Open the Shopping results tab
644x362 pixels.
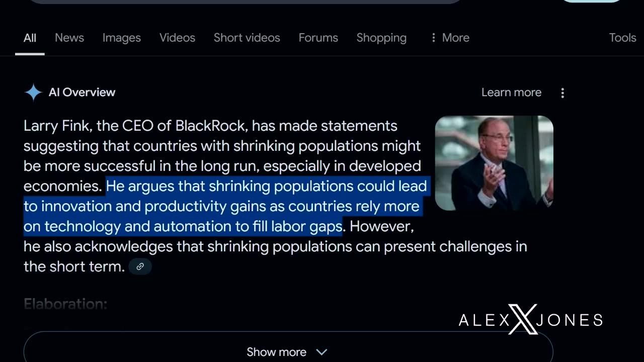[x=381, y=38]
